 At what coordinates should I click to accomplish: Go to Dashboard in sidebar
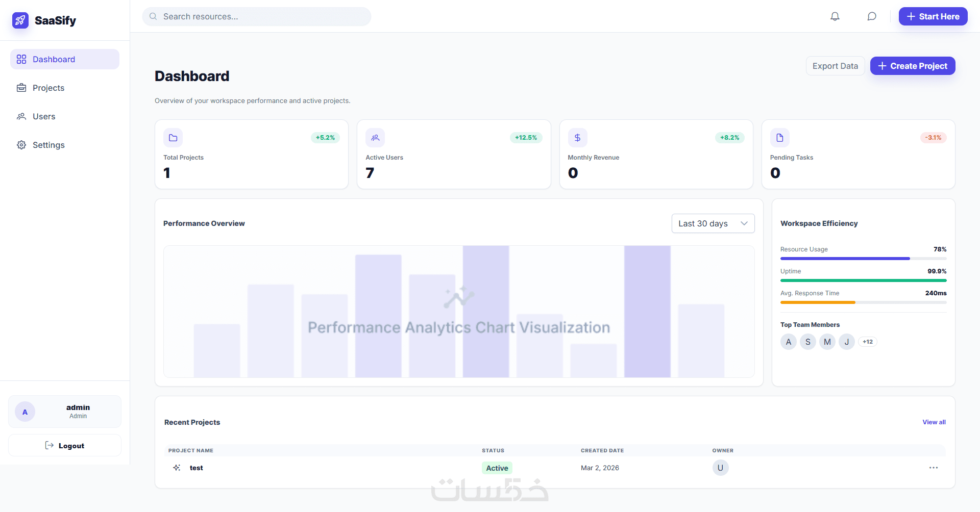[x=65, y=59]
